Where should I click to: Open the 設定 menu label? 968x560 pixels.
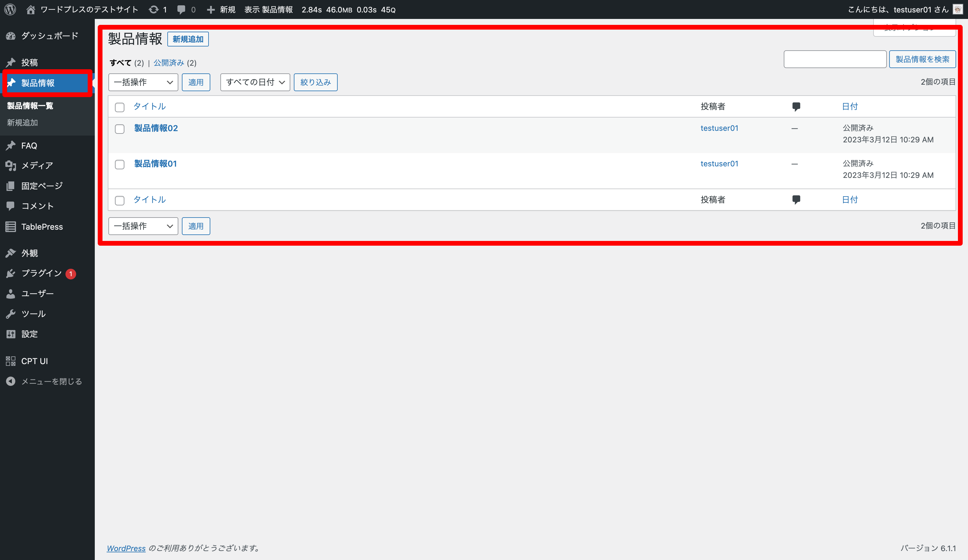29,334
